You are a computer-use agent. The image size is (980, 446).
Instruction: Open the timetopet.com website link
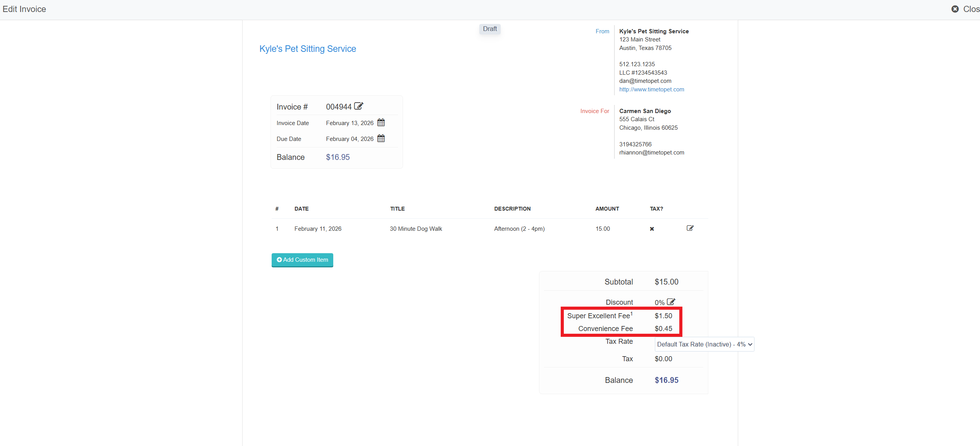651,89
